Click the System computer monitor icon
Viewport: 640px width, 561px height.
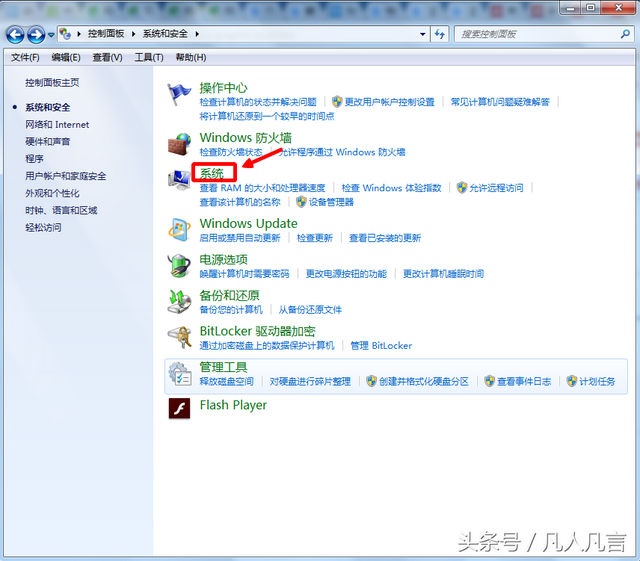pyautogui.click(x=179, y=180)
